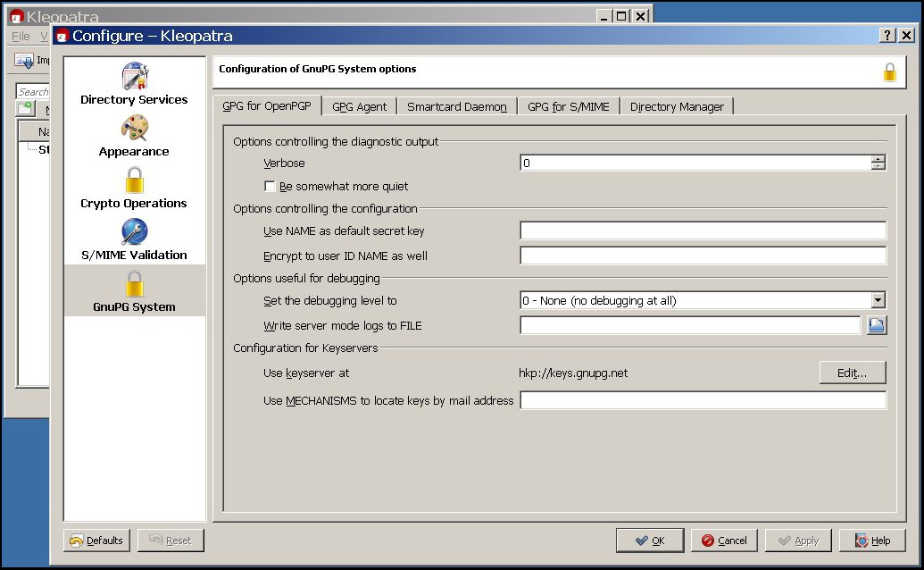The image size is (924, 570).
Task: Open the debugging level dropdown
Action: click(878, 300)
